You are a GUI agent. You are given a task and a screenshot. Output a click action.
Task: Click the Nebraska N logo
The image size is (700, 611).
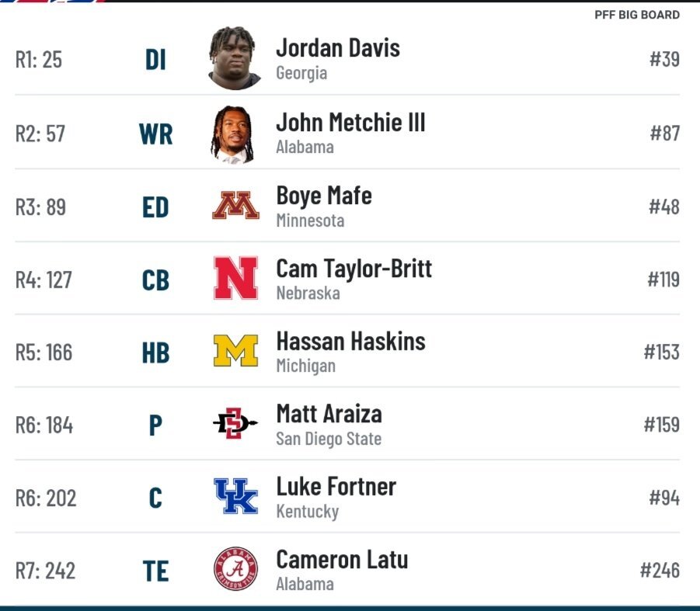coord(235,277)
